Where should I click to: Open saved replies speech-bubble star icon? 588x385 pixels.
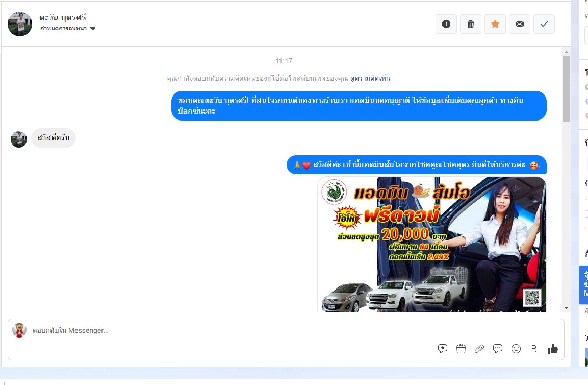coord(443,349)
